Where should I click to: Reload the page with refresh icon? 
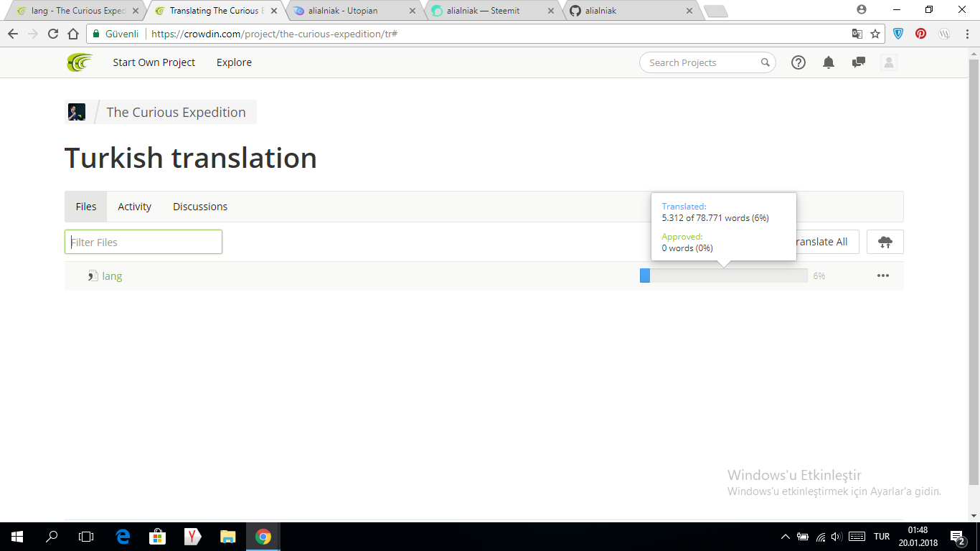tap(53, 34)
